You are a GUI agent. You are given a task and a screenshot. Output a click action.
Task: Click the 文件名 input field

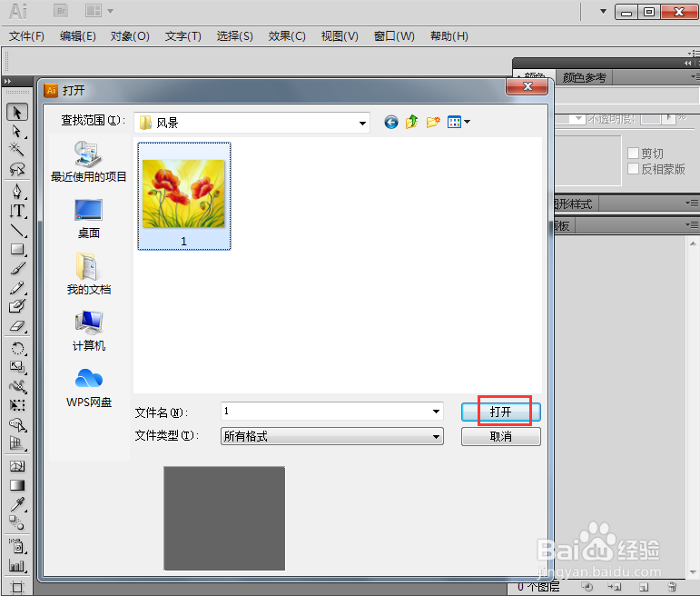point(326,412)
